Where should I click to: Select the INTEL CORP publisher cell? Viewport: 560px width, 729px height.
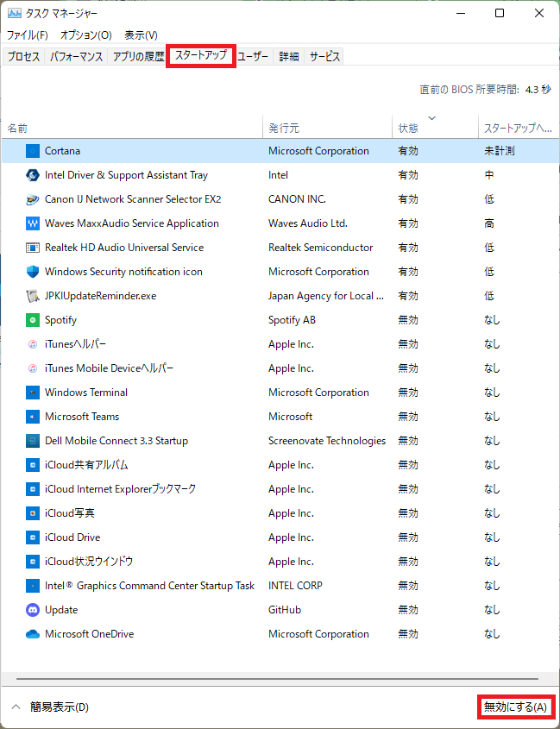(x=295, y=587)
